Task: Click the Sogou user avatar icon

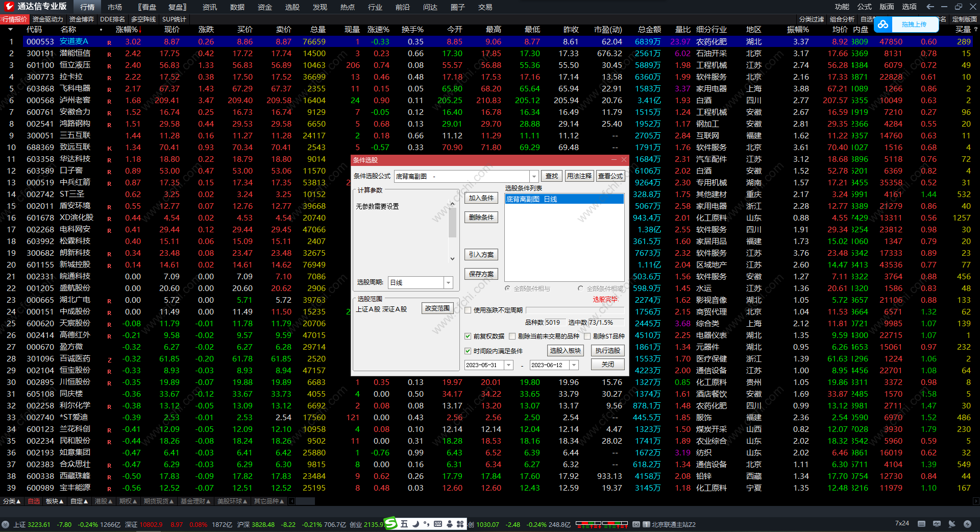Action: click(x=449, y=524)
